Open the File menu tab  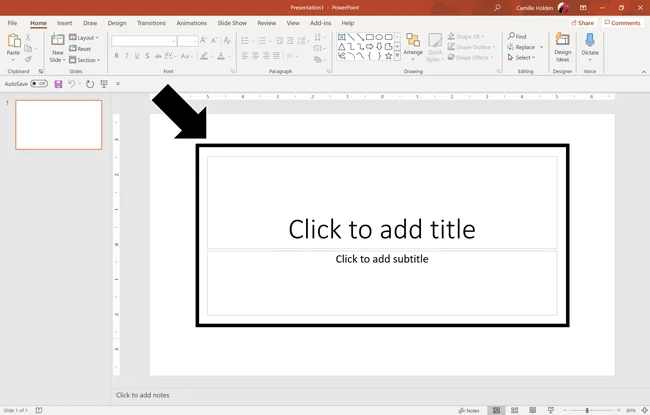(x=12, y=23)
